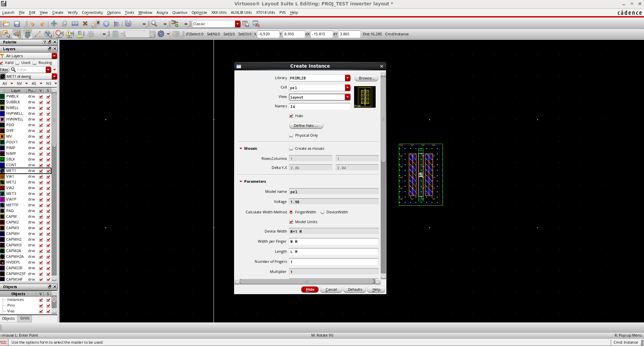The image size is (644, 346).
Task: Click the Delete red X icon
Action: [85, 24]
